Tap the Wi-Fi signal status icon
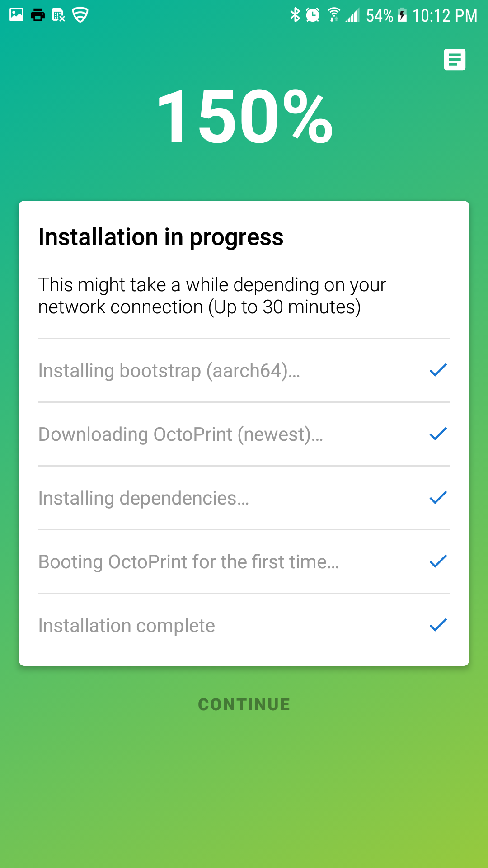 pos(334,15)
